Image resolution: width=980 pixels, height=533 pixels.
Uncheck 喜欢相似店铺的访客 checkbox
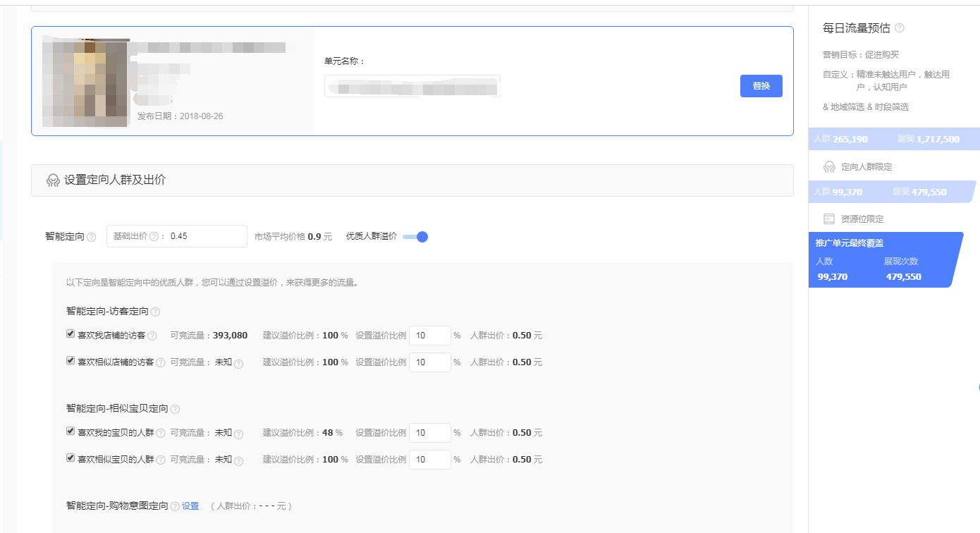[x=71, y=361]
